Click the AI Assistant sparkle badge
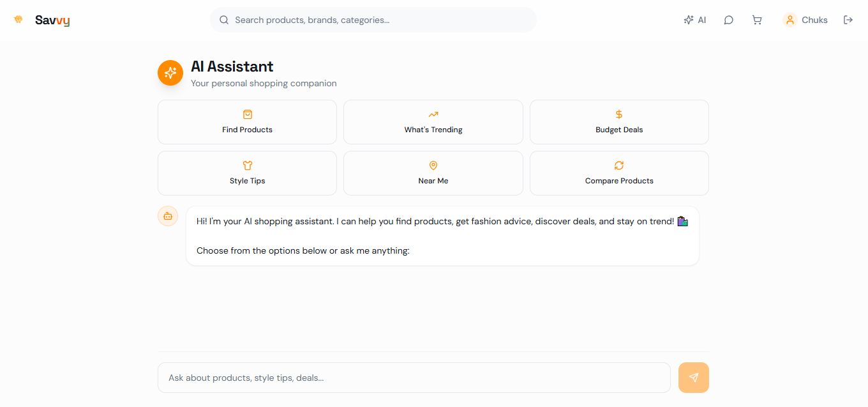Screen dimensions: 868x407 [170, 73]
